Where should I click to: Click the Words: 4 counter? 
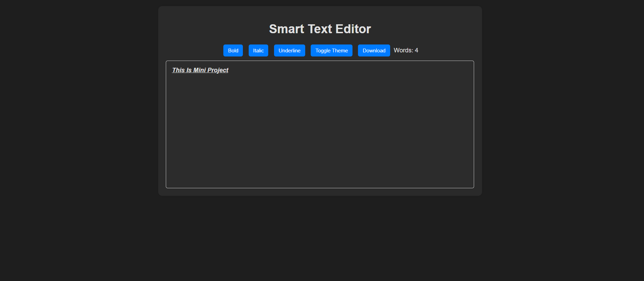click(406, 50)
